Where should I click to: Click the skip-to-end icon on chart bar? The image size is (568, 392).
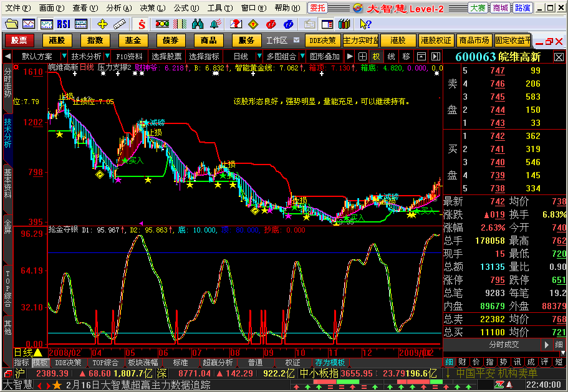[435, 57]
